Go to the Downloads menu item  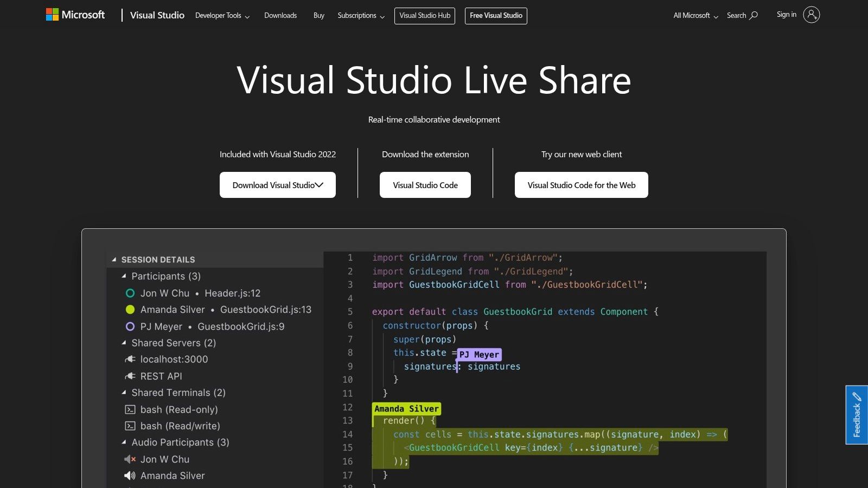click(280, 16)
